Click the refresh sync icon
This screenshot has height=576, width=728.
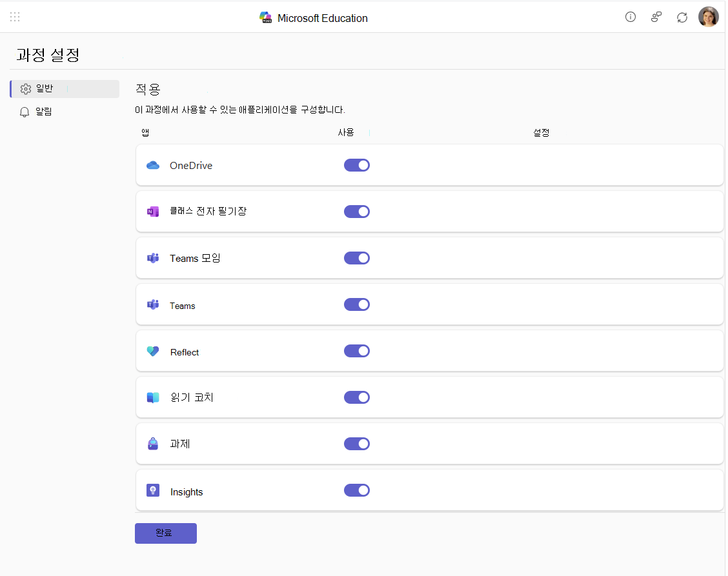(682, 17)
